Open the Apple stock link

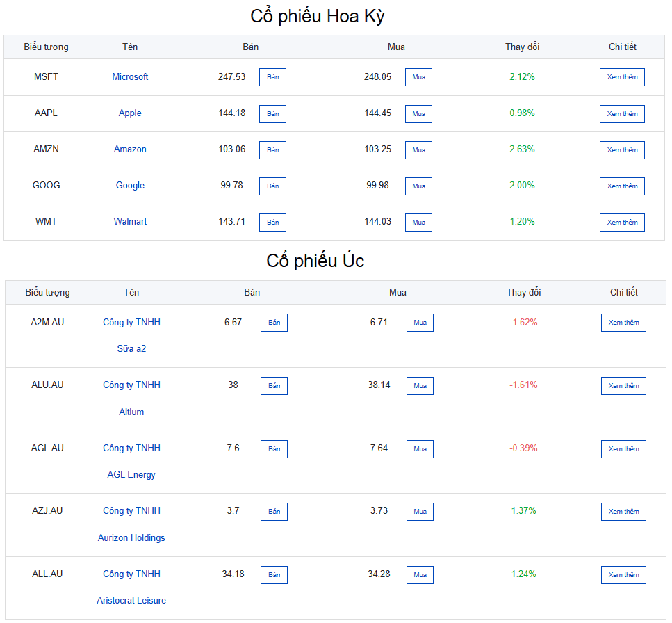point(130,113)
